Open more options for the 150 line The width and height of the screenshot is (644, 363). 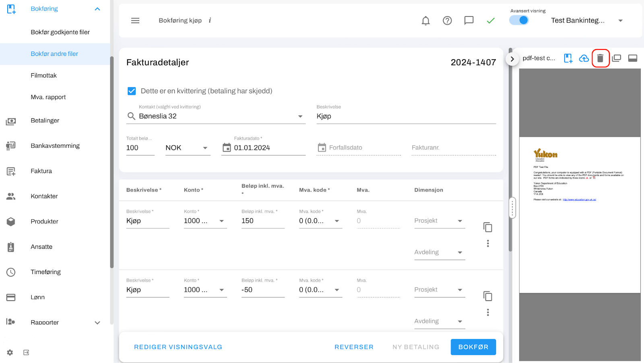(488, 243)
